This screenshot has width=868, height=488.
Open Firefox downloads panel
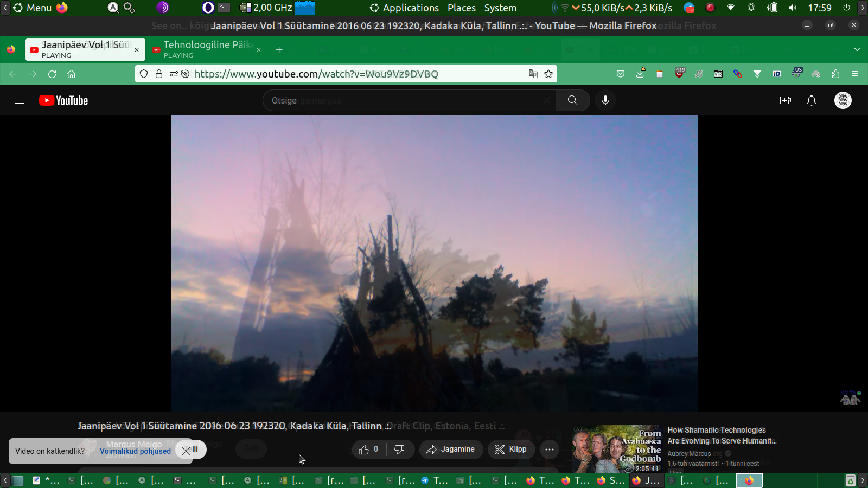[640, 73]
